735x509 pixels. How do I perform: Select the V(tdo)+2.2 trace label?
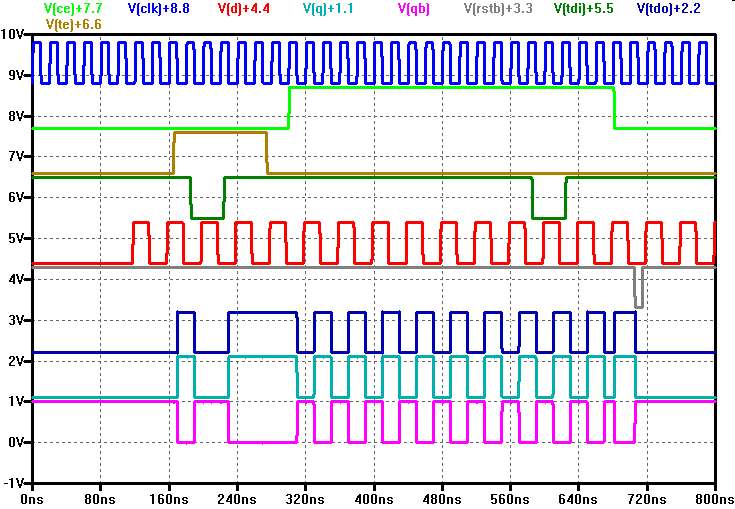(679, 9)
